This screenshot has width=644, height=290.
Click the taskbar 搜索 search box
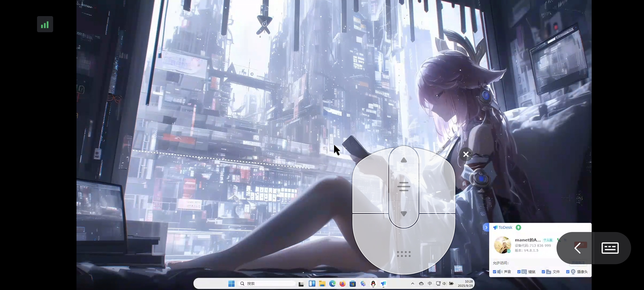267,284
